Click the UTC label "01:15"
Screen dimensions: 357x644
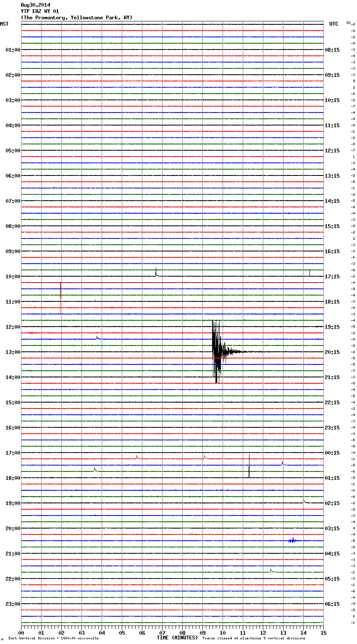pyautogui.click(x=332, y=478)
